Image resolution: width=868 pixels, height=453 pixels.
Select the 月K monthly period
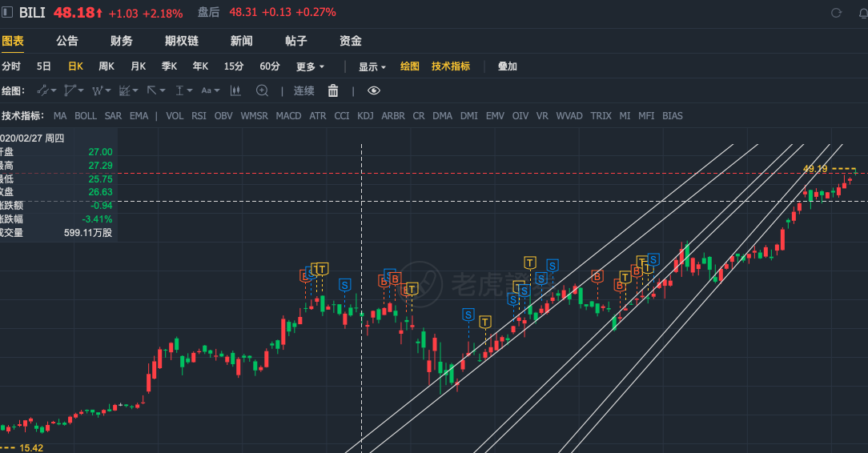138,66
